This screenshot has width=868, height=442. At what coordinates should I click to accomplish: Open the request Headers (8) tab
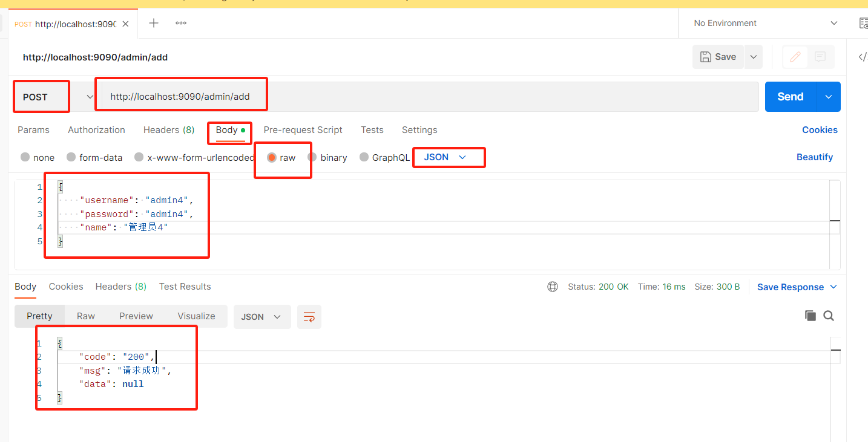169,130
